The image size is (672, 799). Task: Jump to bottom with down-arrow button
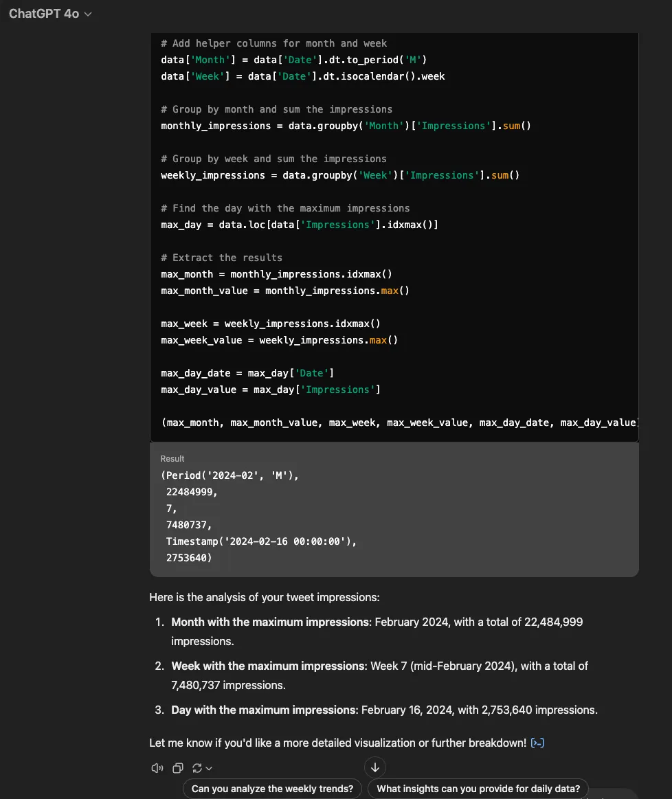point(375,767)
